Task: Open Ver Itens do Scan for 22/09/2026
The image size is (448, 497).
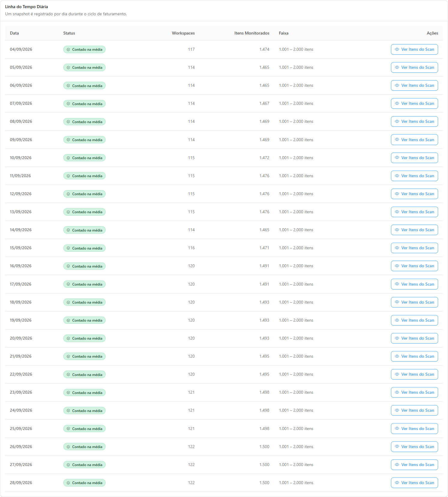Action: (x=414, y=374)
